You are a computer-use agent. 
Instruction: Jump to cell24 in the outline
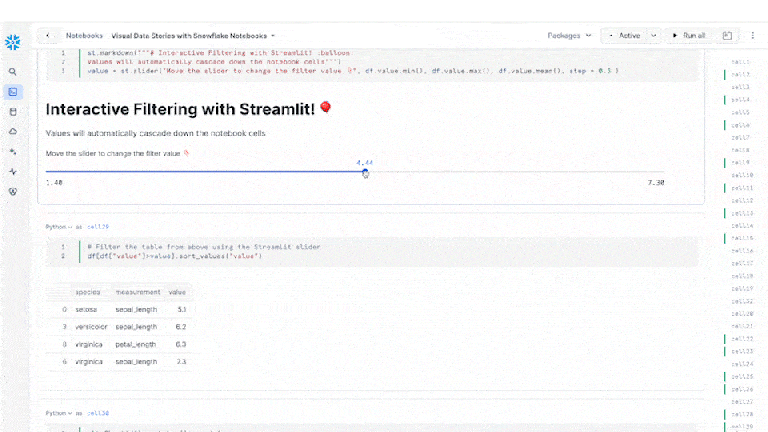742,364
